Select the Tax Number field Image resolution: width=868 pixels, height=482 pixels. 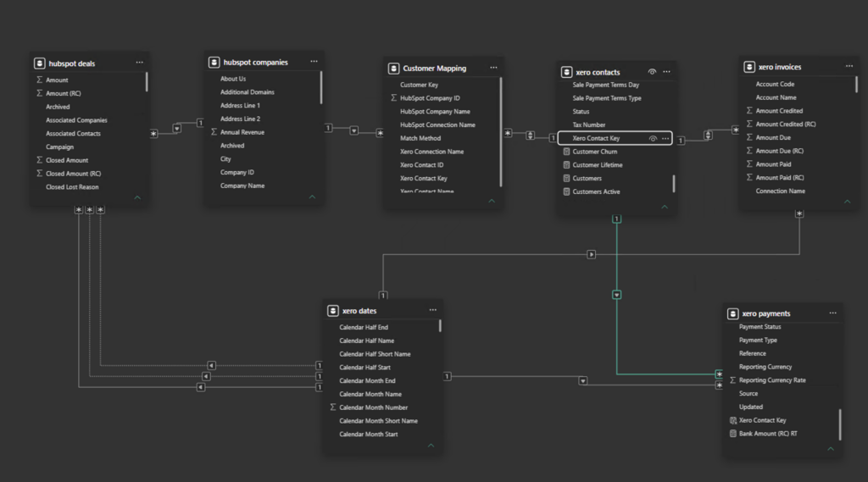coord(588,125)
